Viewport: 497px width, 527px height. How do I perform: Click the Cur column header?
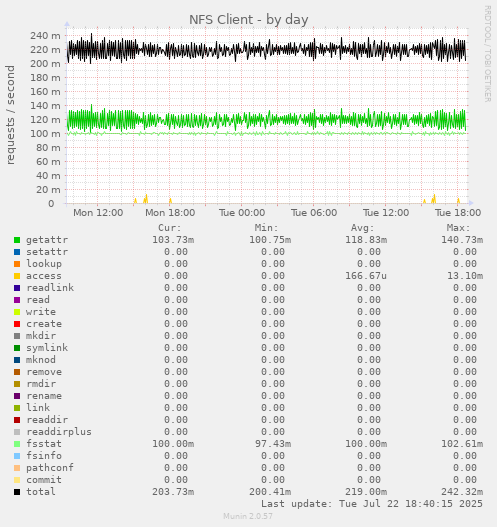[170, 228]
